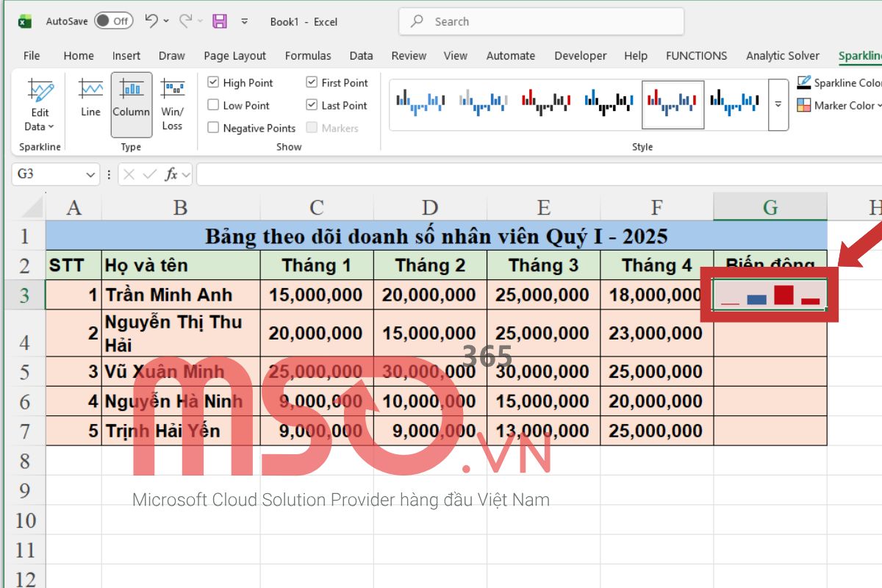Select the Column sparkline type
Viewport: 882px width, 588px height.
tap(132, 104)
